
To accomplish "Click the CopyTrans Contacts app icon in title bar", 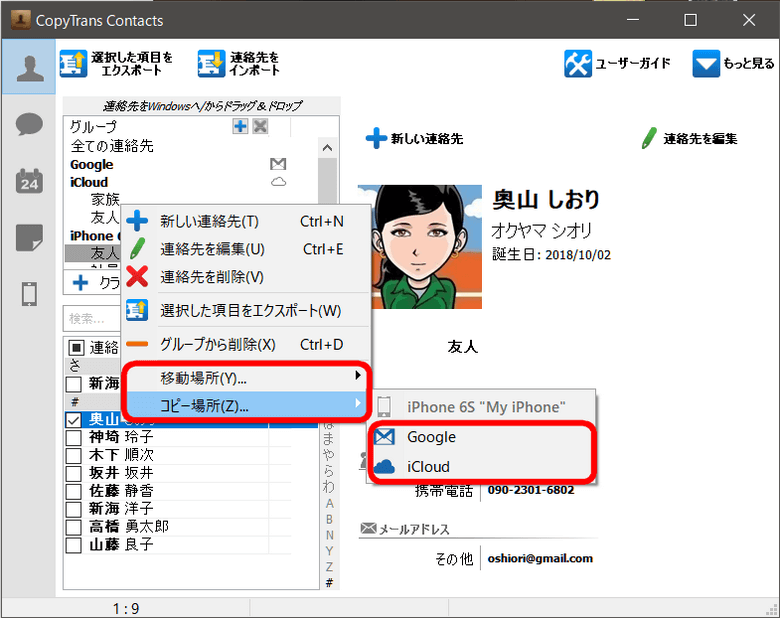I will pyautogui.click(x=21, y=20).
